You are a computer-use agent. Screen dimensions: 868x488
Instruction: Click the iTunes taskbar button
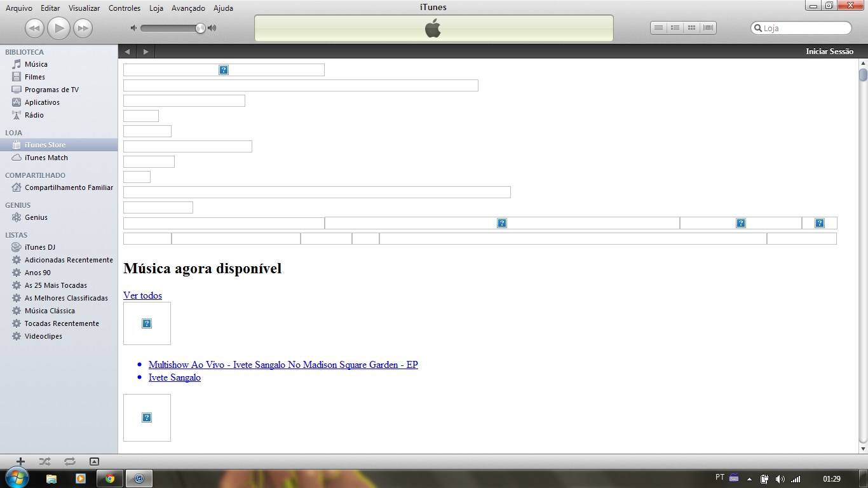point(140,478)
